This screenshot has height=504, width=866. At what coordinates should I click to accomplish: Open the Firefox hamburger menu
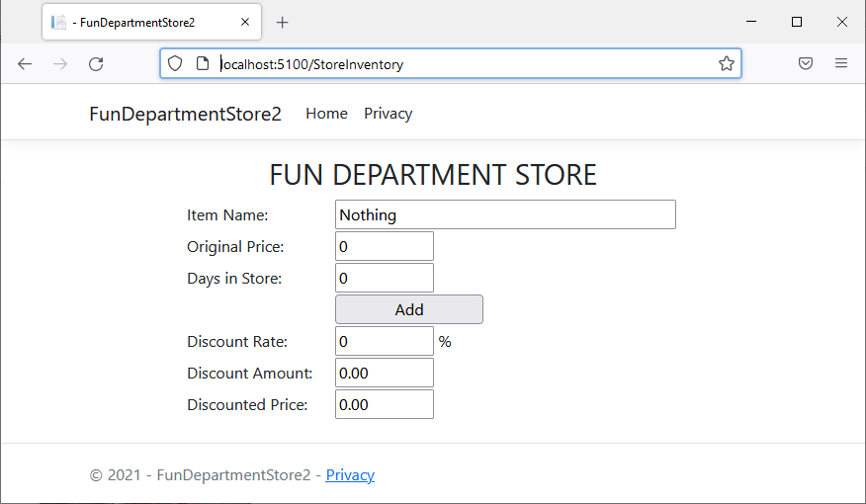tap(841, 63)
